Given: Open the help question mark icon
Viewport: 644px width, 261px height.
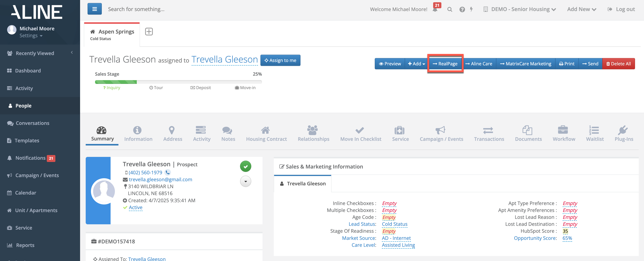Looking at the screenshot, I should 462,10.
